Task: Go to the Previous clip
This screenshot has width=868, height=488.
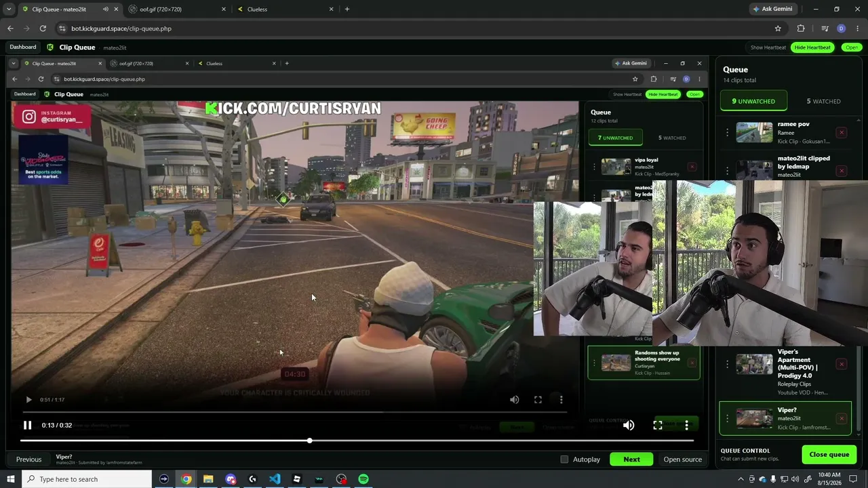Action: (28, 460)
